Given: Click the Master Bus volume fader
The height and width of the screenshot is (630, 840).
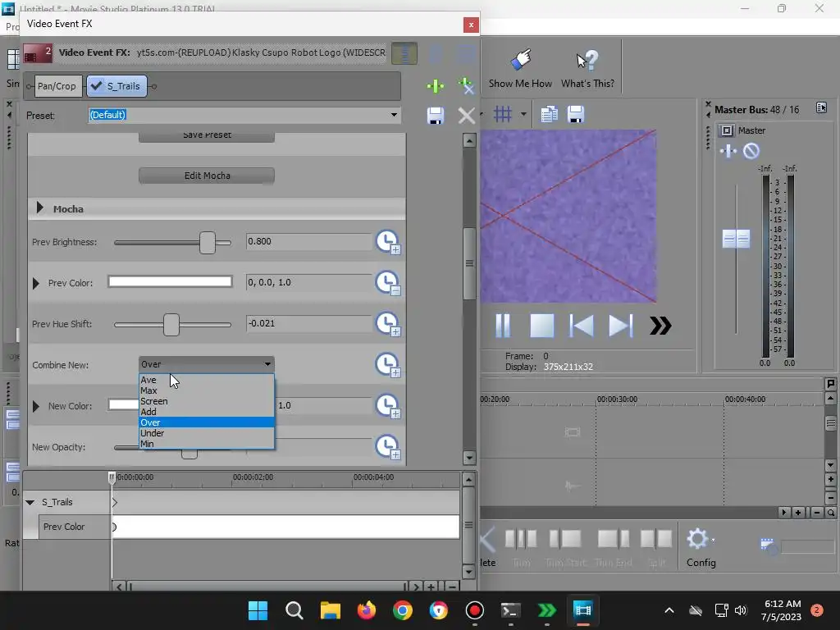Looking at the screenshot, I should point(736,239).
